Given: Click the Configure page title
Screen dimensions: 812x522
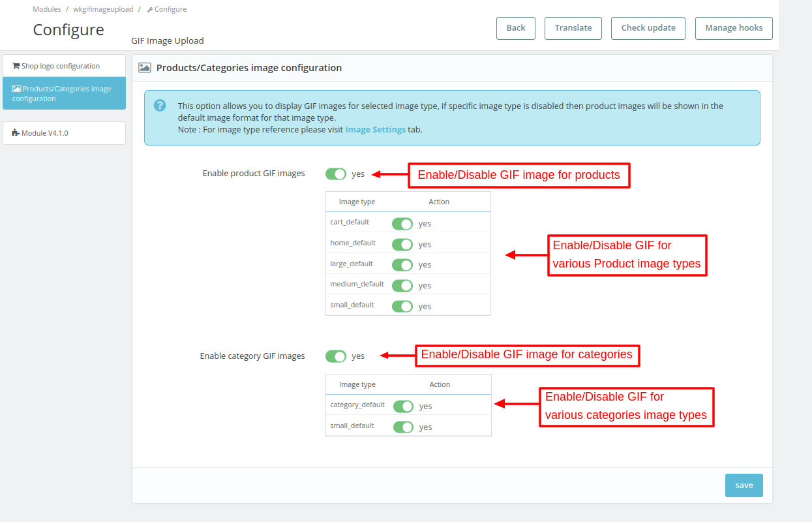Looking at the screenshot, I should 68,30.
